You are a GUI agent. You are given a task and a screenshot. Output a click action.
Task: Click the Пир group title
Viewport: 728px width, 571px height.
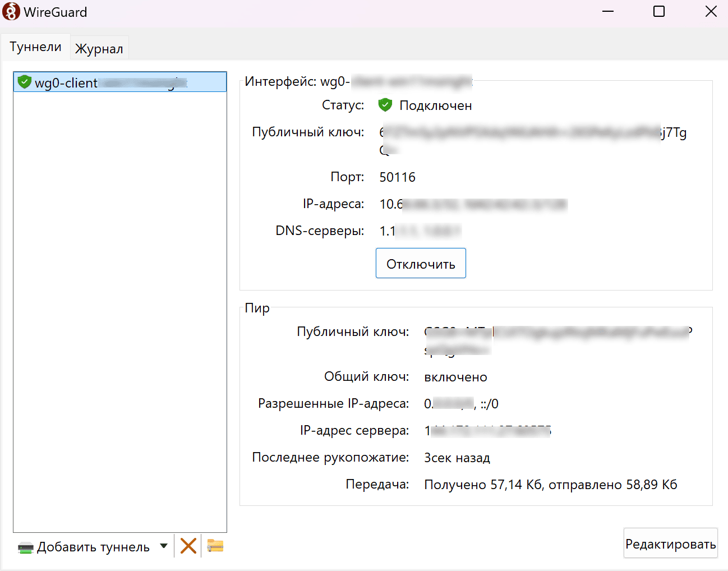pyautogui.click(x=257, y=308)
